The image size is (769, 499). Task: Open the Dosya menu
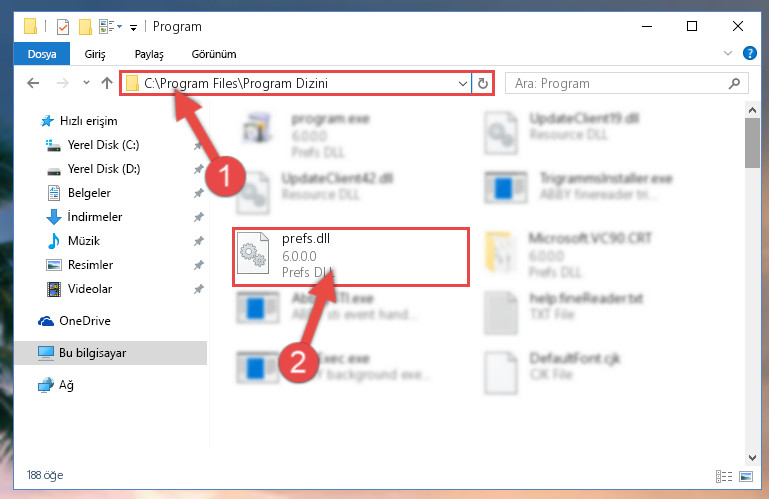point(42,54)
